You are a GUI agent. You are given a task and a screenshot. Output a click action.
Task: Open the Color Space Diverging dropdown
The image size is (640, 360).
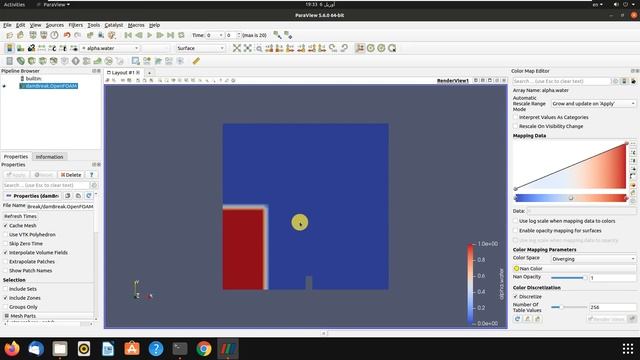tap(593, 259)
